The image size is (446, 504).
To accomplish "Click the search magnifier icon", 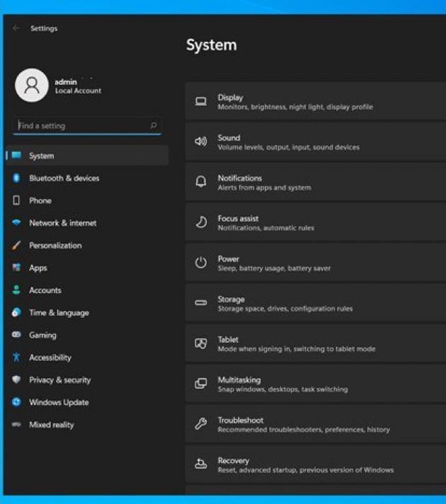I will 154,125.
